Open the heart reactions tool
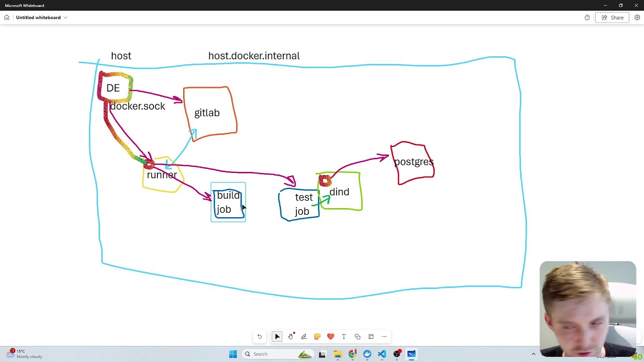This screenshot has width=644, height=362. pos(331,336)
